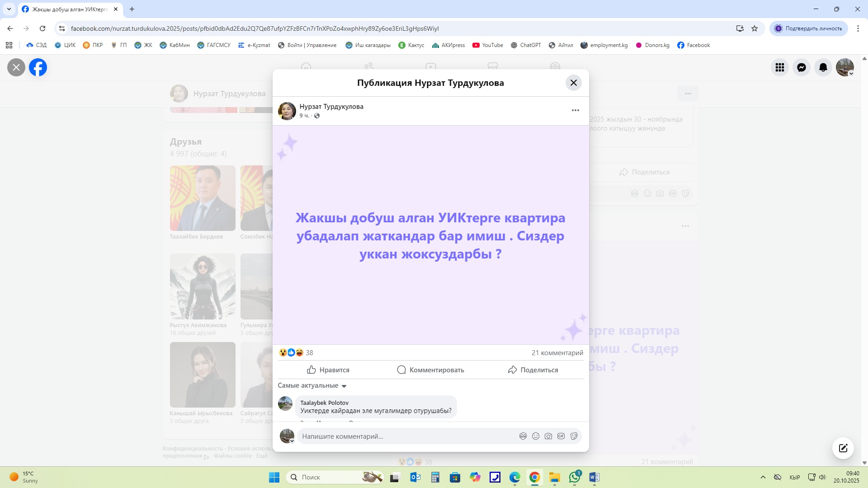Open Facebook notifications bell
Image resolution: width=868 pixels, height=488 pixels.
[823, 67]
